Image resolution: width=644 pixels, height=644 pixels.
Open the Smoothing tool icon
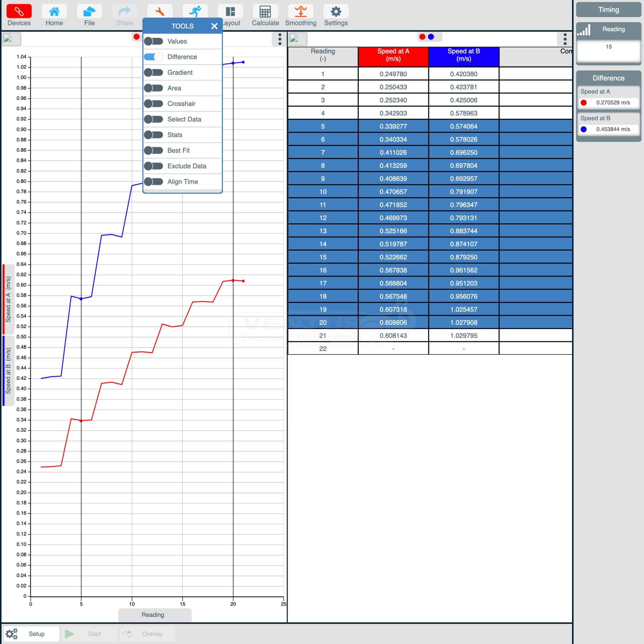pos(301,12)
